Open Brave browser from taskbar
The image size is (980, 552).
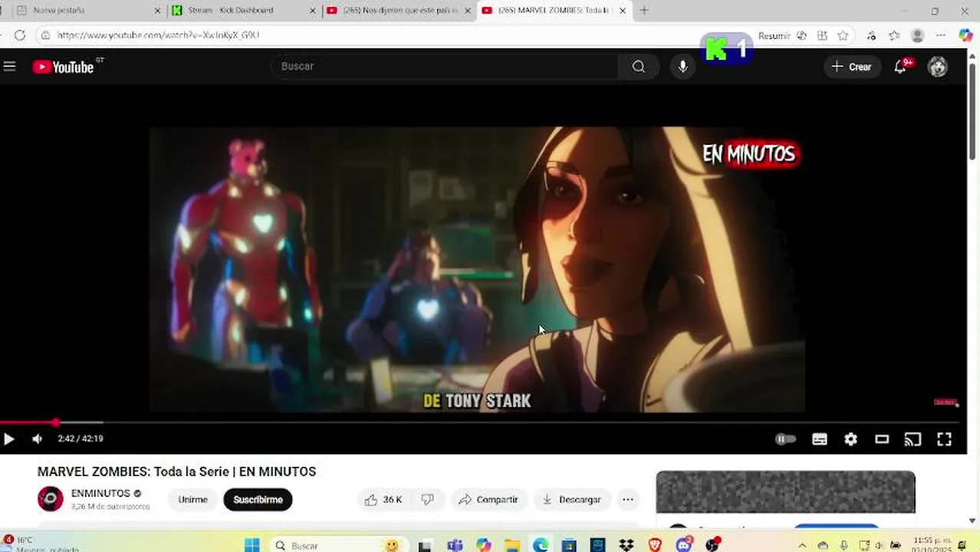pyautogui.click(x=655, y=545)
